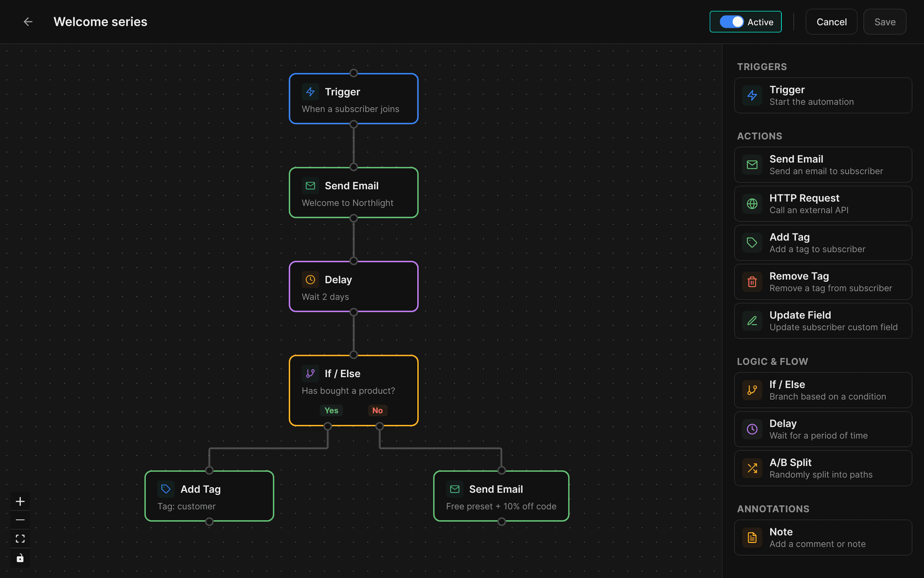This screenshot has width=924, height=578.
Task: Select the Trigger node on canvas
Action: coord(354,98)
